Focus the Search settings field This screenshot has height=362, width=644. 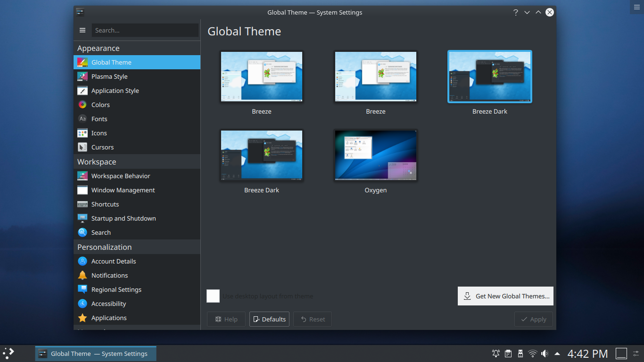(145, 30)
